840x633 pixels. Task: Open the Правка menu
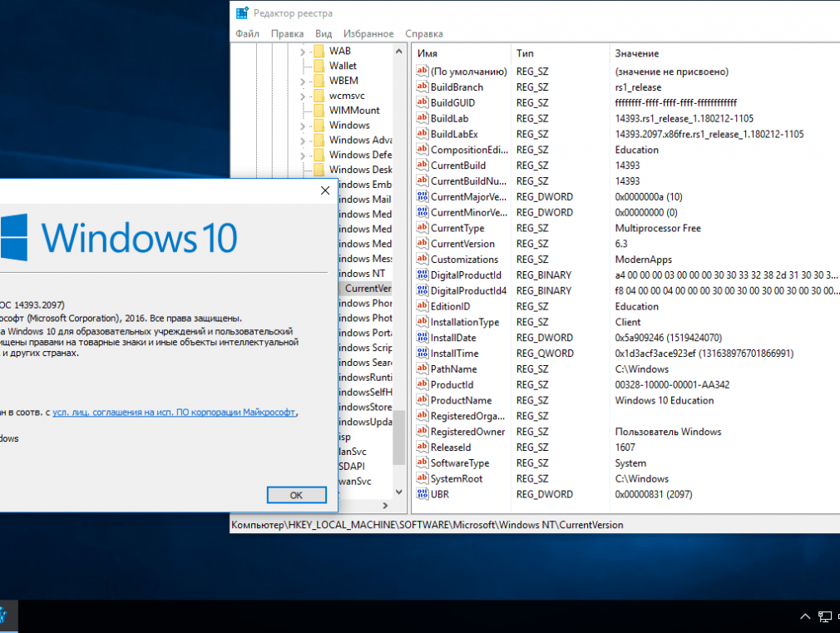[287, 34]
